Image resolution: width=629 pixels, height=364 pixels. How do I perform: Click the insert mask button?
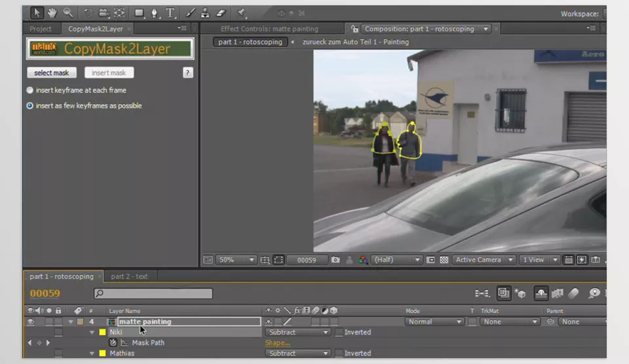pyautogui.click(x=109, y=73)
